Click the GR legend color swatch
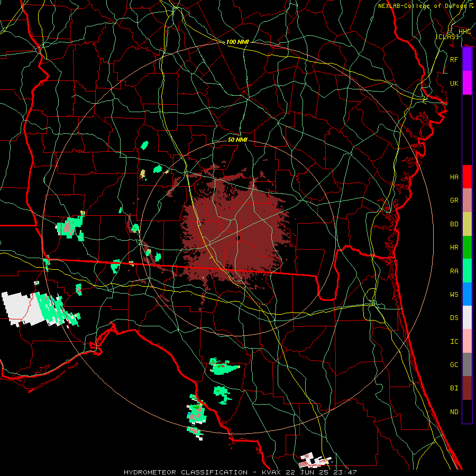 click(467, 200)
